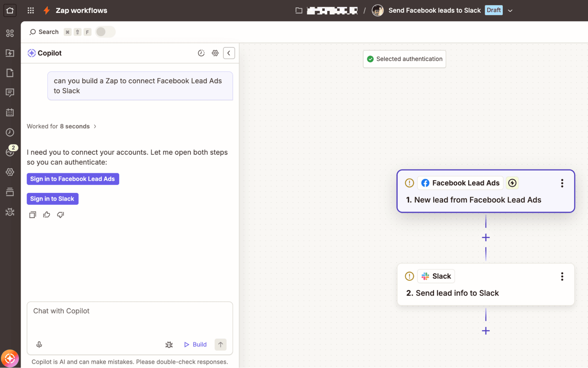This screenshot has width=588, height=368.
Task: Open the gear settings sidebar icon
Action: pyautogui.click(x=10, y=172)
